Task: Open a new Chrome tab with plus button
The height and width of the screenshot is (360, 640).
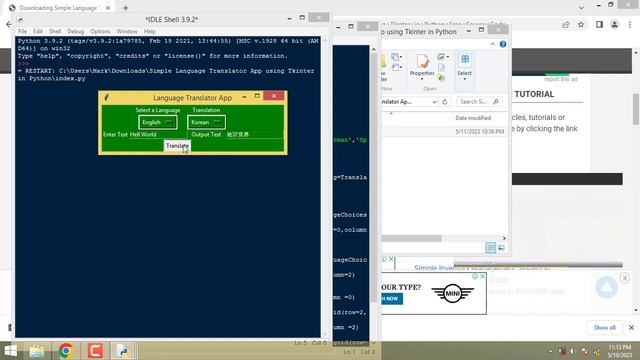Action: click(125, 8)
